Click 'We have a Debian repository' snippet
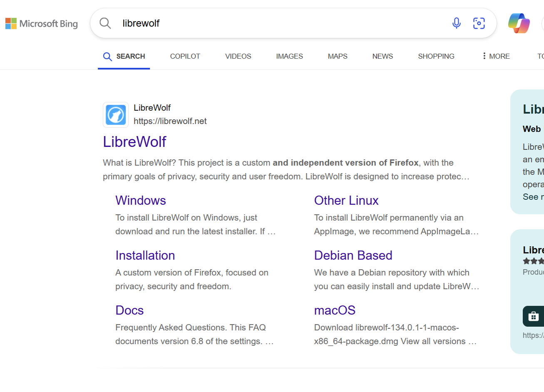Viewport: 544px width, 392px height. 397,279
